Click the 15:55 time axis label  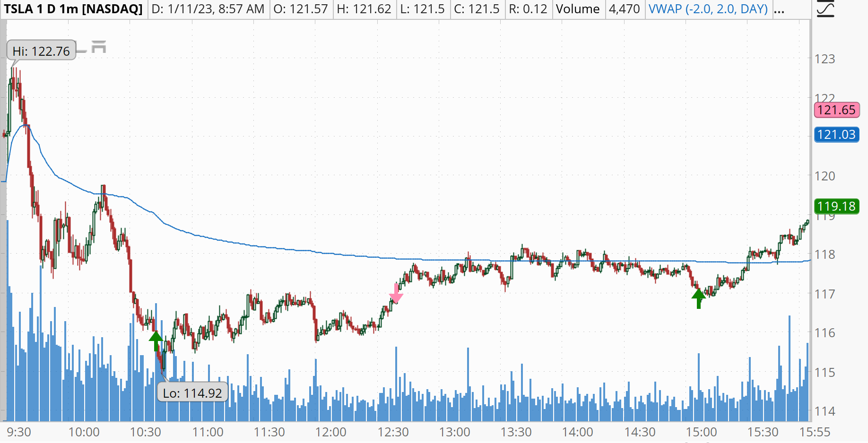[x=815, y=432]
